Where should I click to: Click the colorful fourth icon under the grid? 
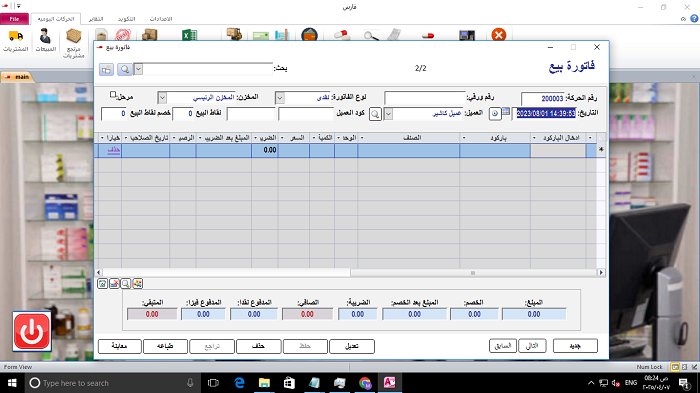click(138, 284)
